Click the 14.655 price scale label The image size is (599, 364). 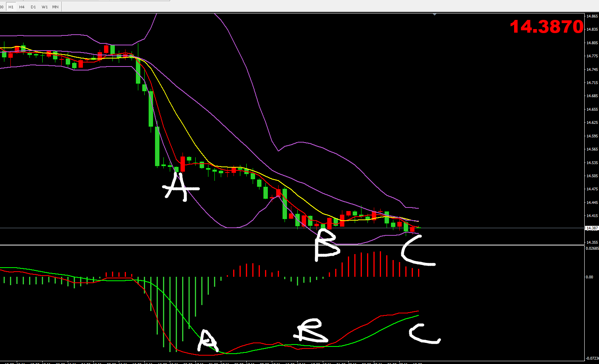pyautogui.click(x=592, y=110)
